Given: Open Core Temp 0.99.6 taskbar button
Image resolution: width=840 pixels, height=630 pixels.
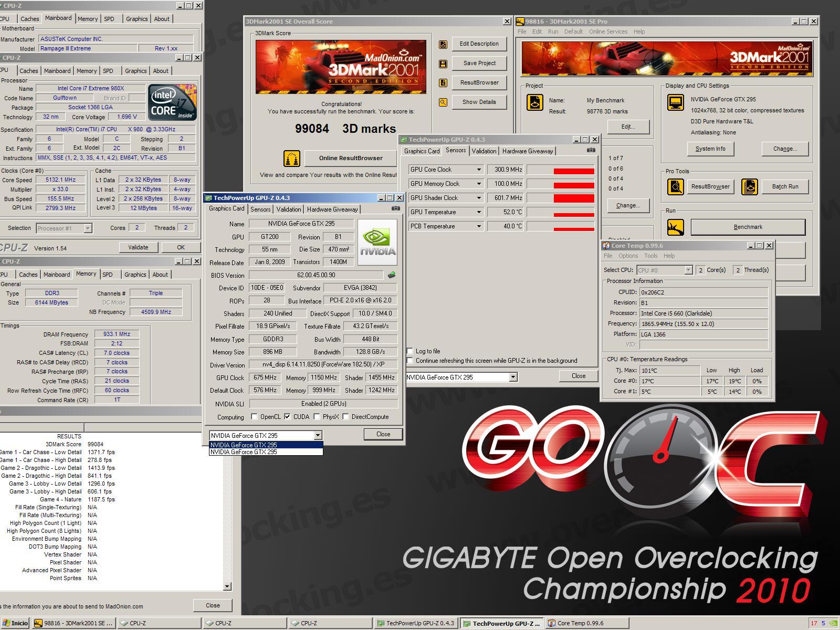Looking at the screenshot, I should click(588, 623).
